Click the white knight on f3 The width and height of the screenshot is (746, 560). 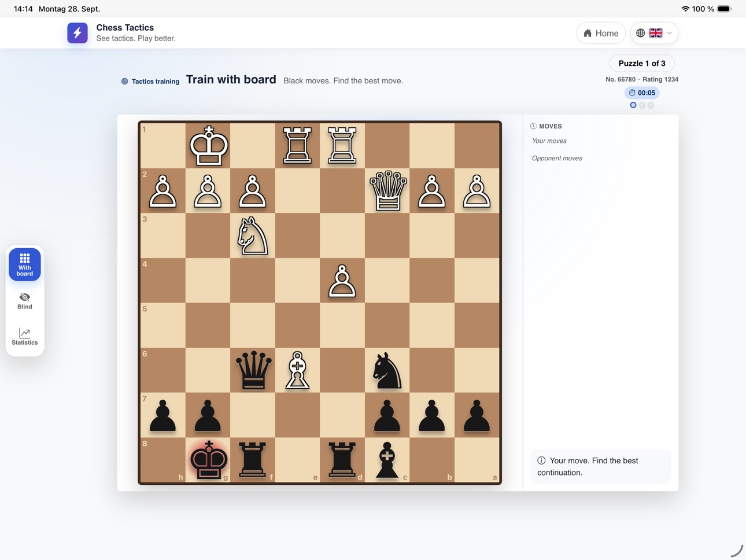[x=253, y=235]
